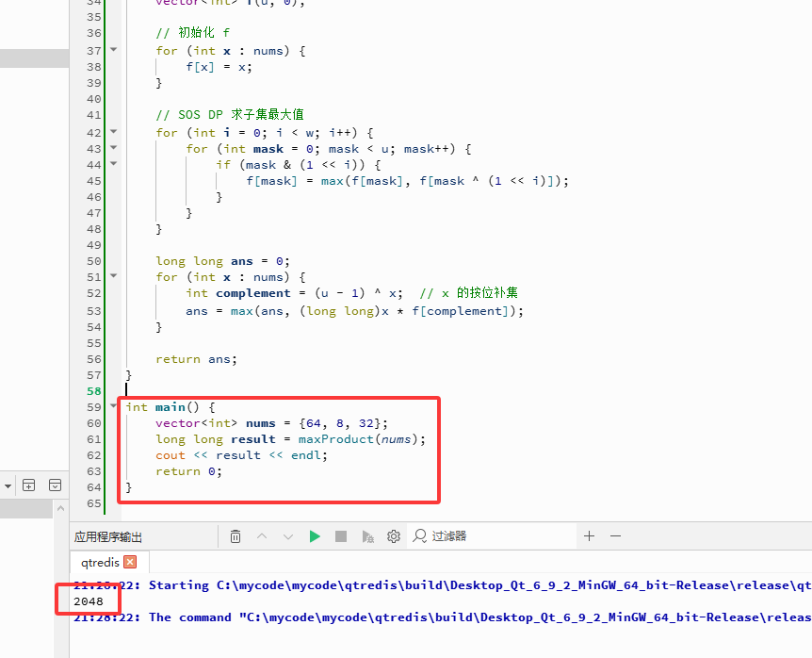Click the side panel scroll-up arrow
Image resolution: width=812 pixels, height=658 pixels.
click(x=60, y=508)
